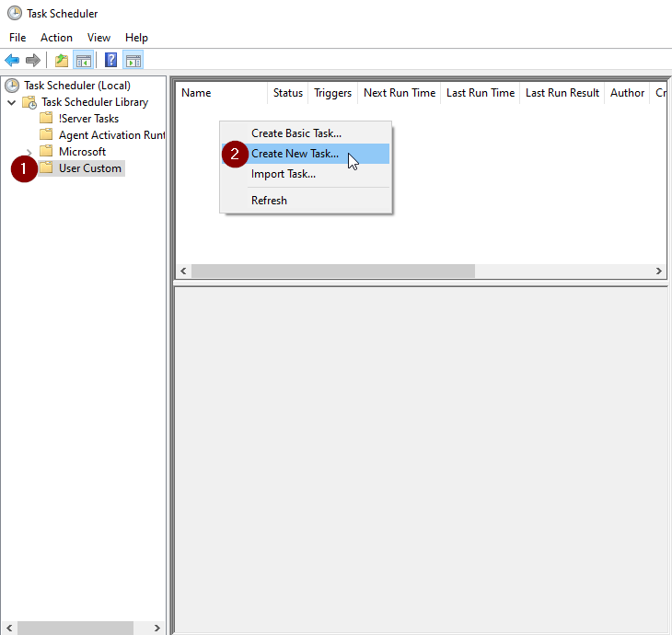This screenshot has width=672, height=635.
Task: Click task list scroll left arrow
Action: [x=183, y=271]
